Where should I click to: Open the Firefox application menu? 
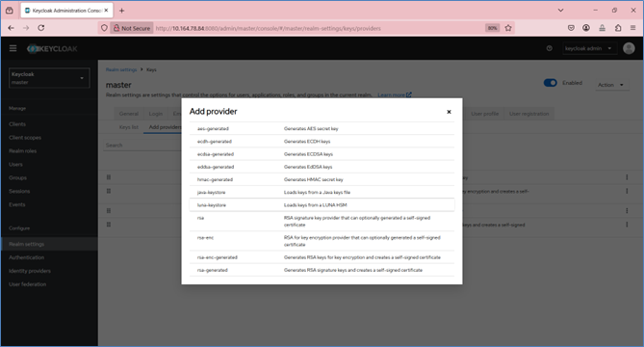tap(632, 28)
